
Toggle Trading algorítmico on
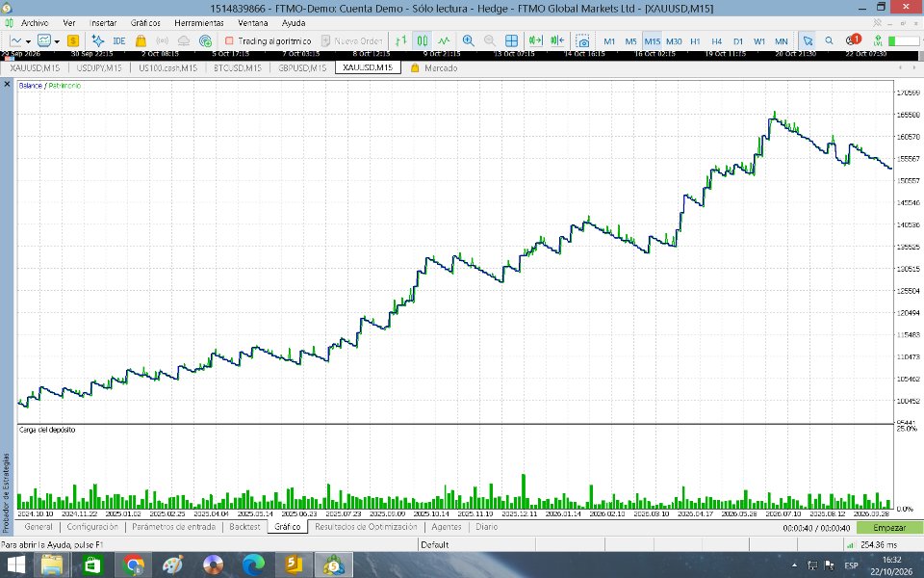[x=268, y=40]
